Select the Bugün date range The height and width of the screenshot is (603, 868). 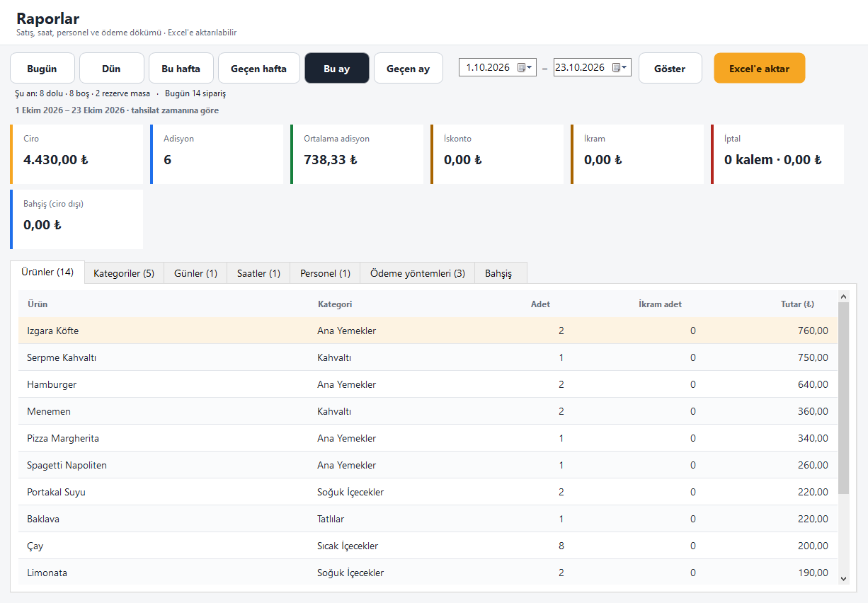(x=42, y=69)
